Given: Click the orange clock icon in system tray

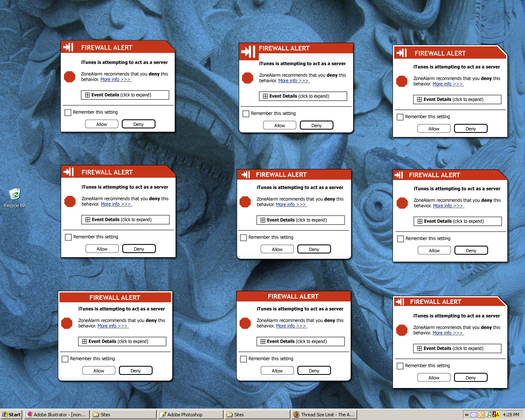Looking at the screenshot, I should pyautogui.click(x=481, y=415).
